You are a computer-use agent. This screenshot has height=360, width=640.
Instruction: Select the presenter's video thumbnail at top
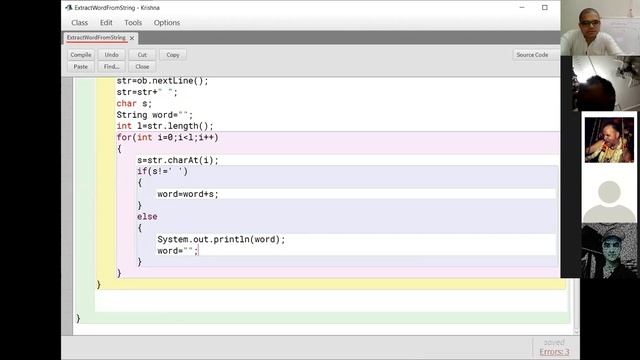(x=600, y=28)
